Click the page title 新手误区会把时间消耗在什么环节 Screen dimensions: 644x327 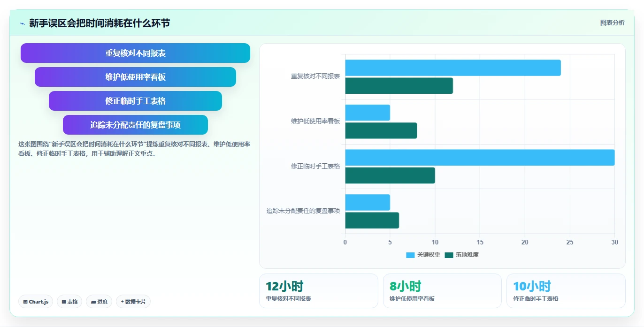pos(100,23)
